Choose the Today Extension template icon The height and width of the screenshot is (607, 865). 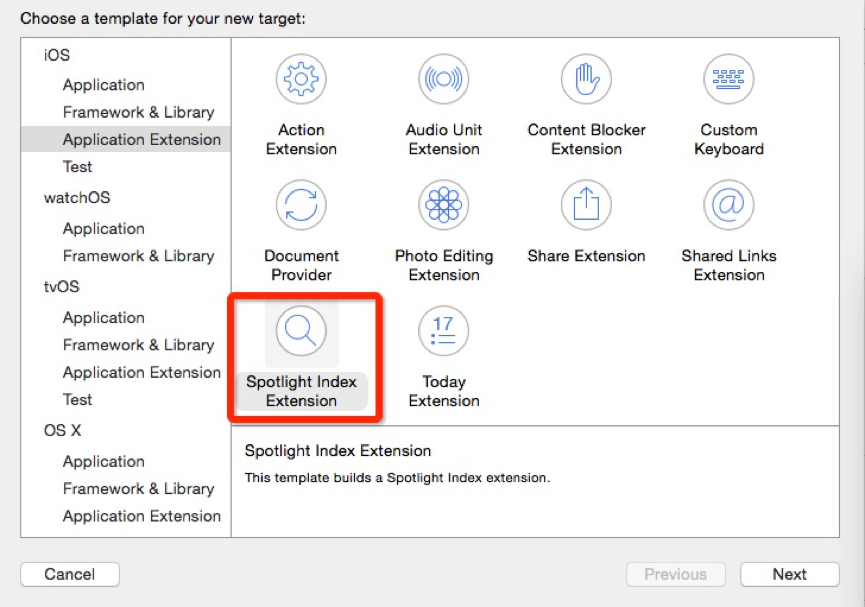pyautogui.click(x=444, y=331)
